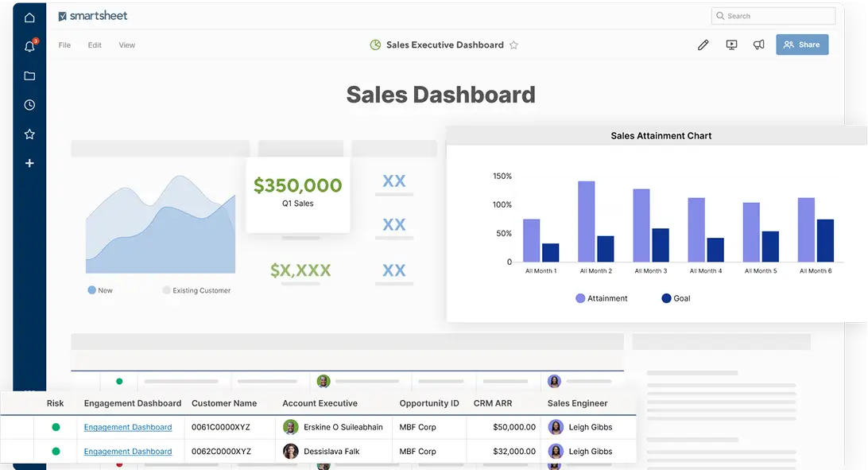Screen dimensions: 868x470
Task: Click the All Month 6 goal bar
Action: [x=825, y=241]
